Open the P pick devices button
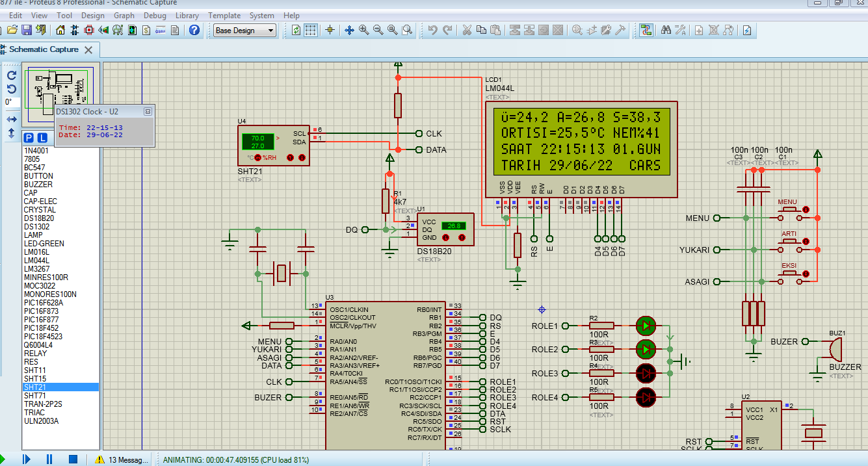 coord(29,138)
